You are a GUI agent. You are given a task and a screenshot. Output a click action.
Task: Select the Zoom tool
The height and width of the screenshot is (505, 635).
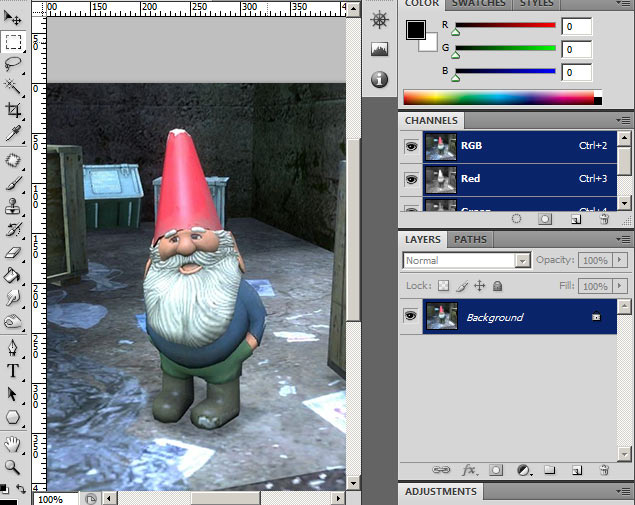(13, 467)
